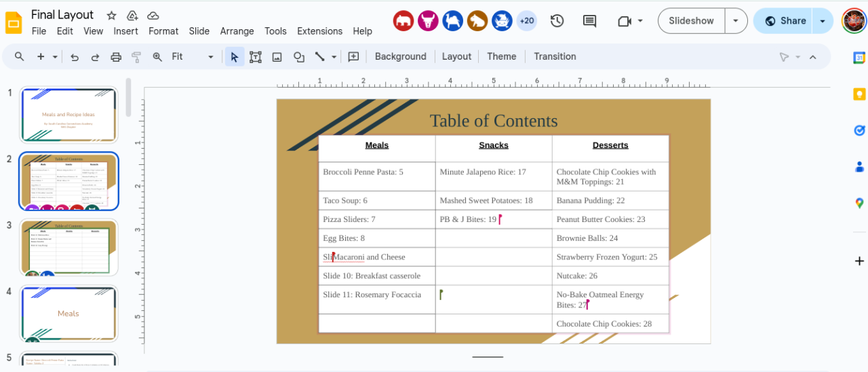This screenshot has width=868, height=372.
Task: Choose the text box tool
Action: coord(256,57)
